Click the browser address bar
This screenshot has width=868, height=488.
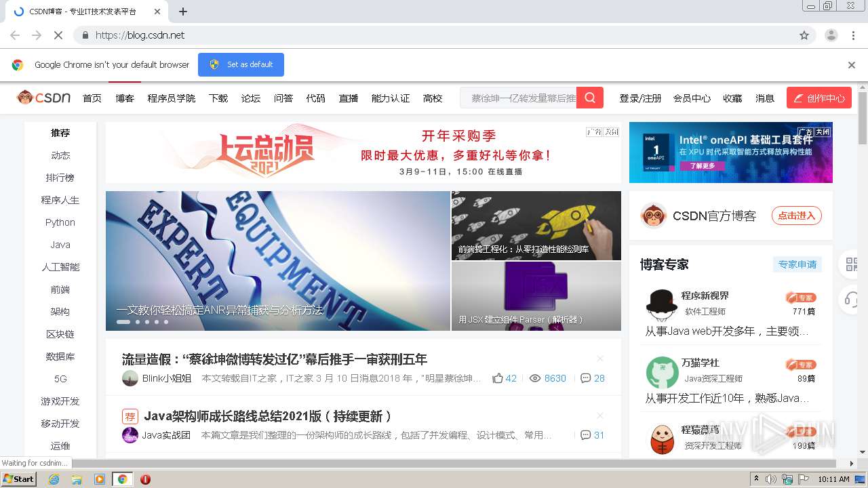[434, 35]
